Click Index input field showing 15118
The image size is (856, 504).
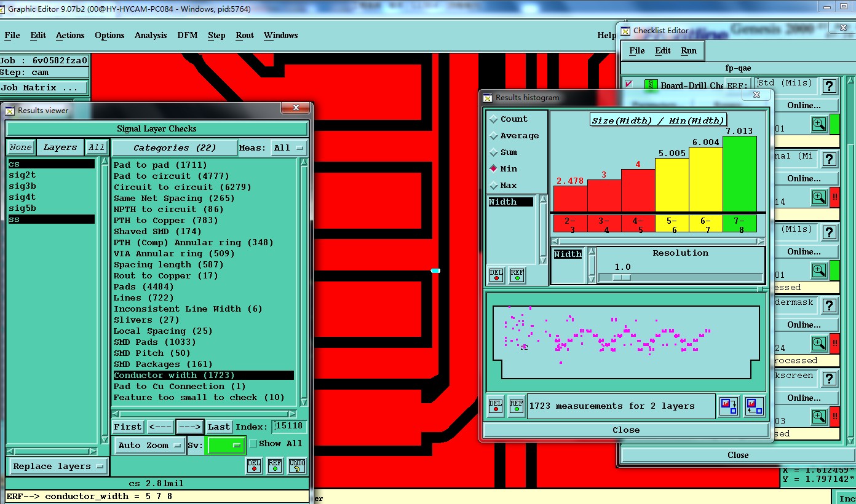tap(290, 427)
